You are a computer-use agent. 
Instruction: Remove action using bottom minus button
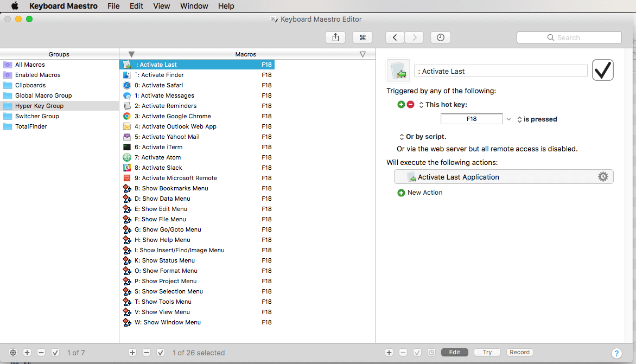403,353
